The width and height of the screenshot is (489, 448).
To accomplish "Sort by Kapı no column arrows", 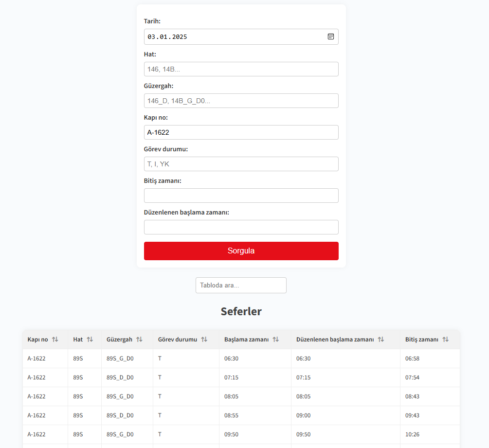I will [55, 340].
